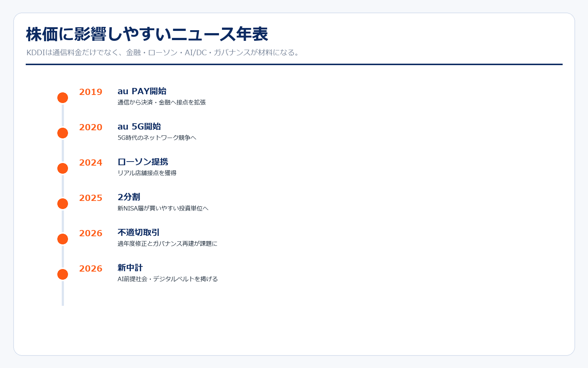Click the year 2025
This screenshot has width=588, height=368.
(91, 198)
